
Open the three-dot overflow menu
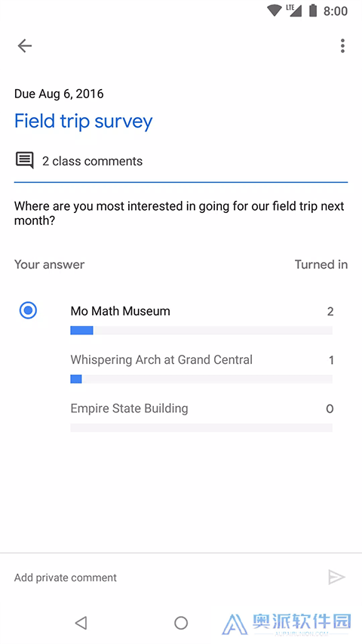(342, 45)
